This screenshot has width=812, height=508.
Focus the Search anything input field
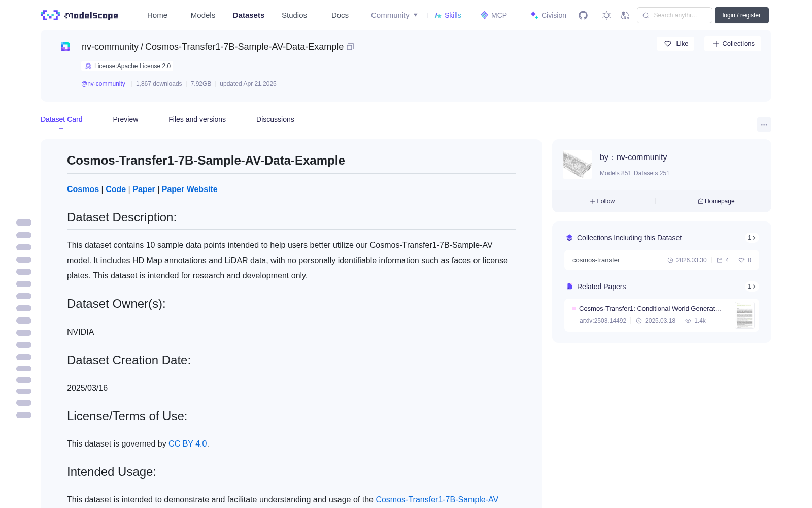point(674,15)
